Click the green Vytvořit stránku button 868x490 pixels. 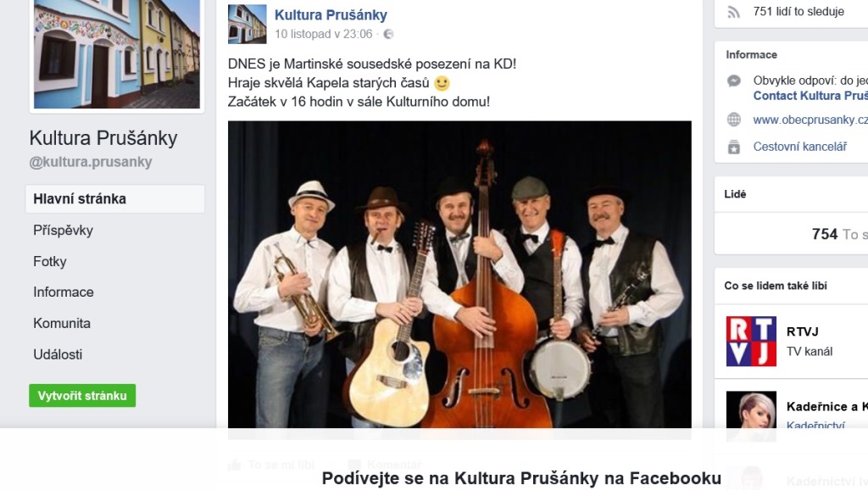[x=82, y=396]
